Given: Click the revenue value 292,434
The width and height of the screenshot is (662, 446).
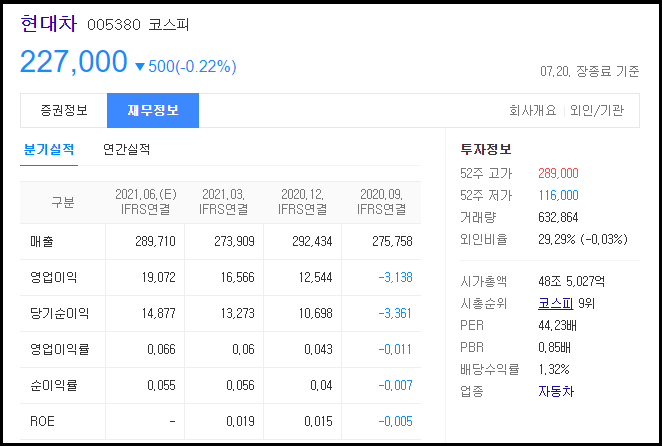Looking at the screenshot, I should [x=312, y=242].
